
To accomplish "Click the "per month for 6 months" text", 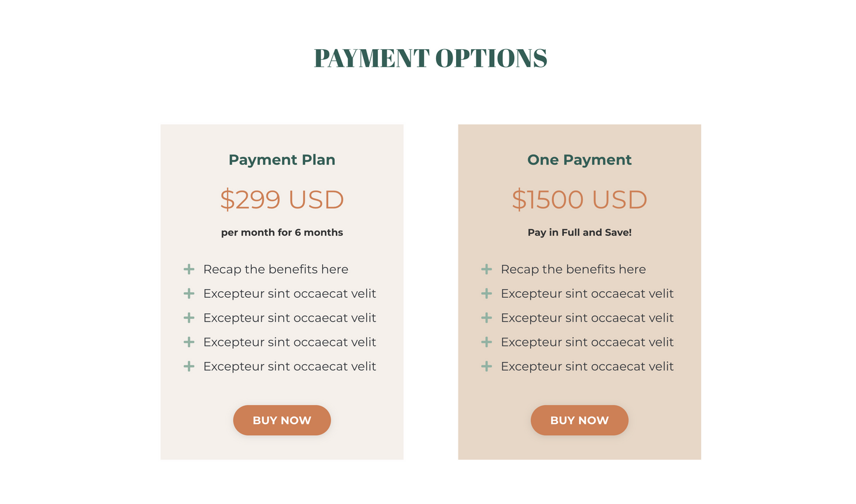I will (x=282, y=233).
